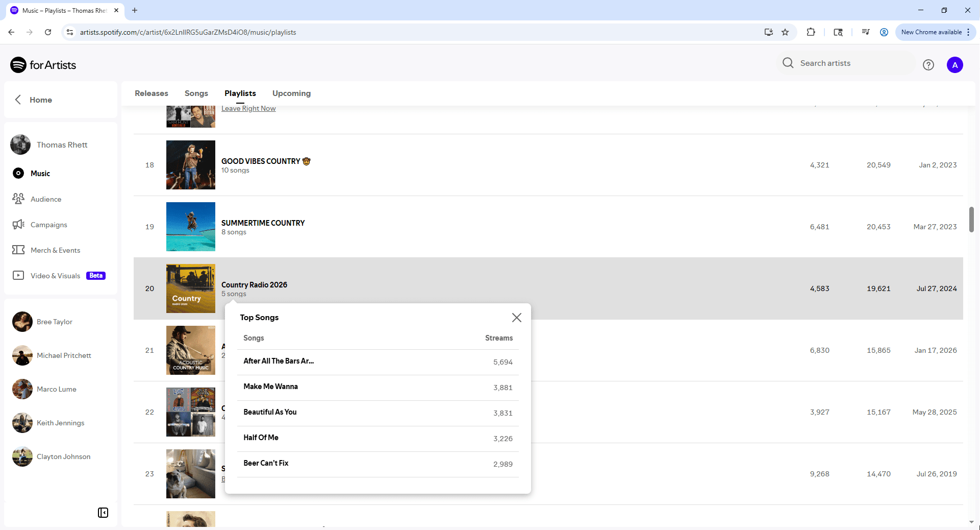Click browser forward arrow

[x=30, y=32]
